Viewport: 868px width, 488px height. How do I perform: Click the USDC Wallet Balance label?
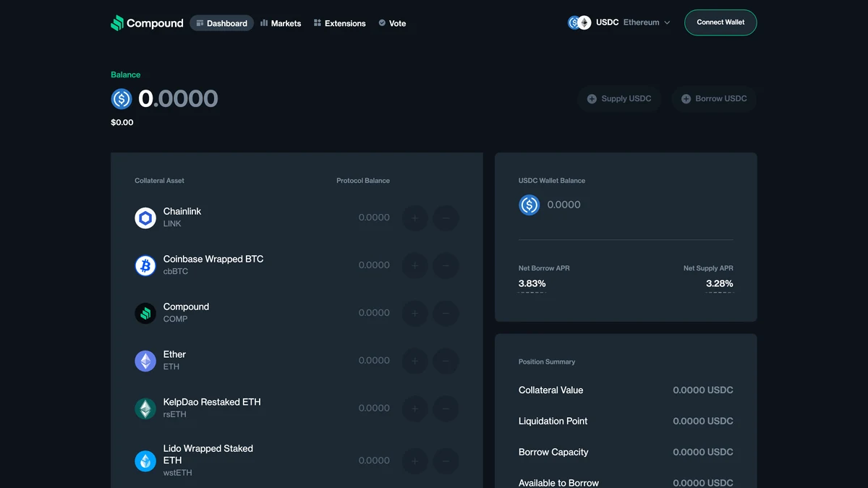click(x=552, y=181)
